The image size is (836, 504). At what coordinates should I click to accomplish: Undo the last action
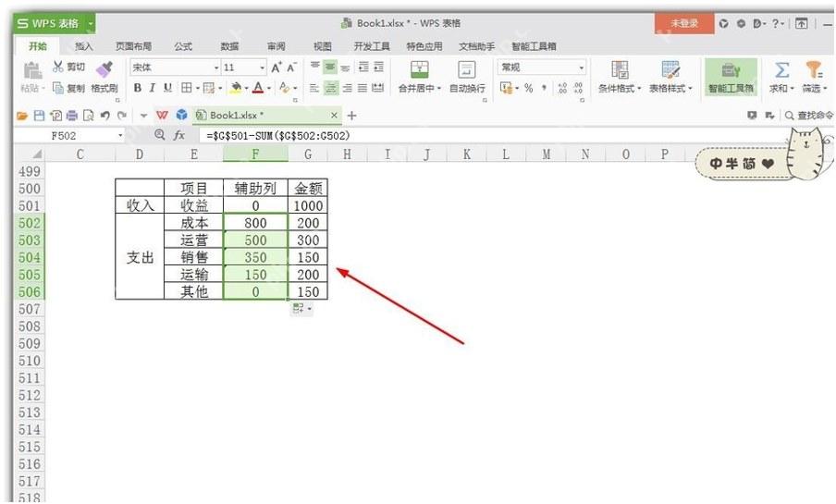(105, 116)
